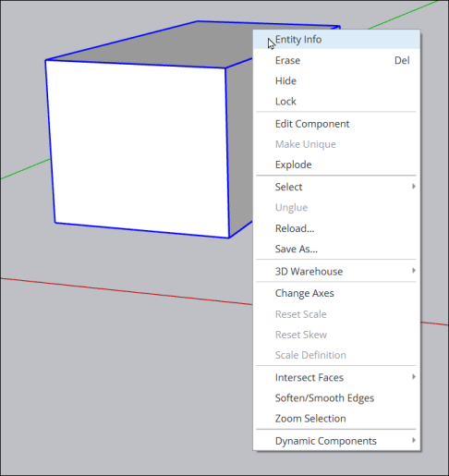
Task: Choose Erase in the context menu
Action: (x=336, y=60)
